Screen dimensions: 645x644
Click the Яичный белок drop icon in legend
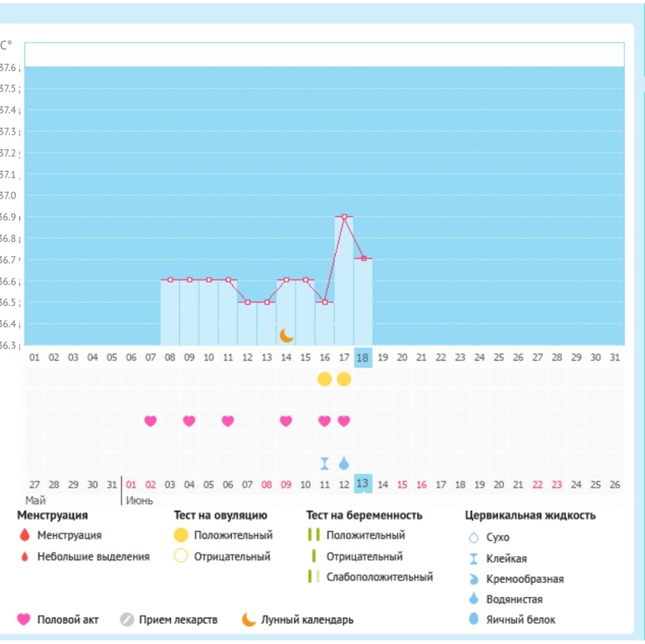click(x=473, y=620)
